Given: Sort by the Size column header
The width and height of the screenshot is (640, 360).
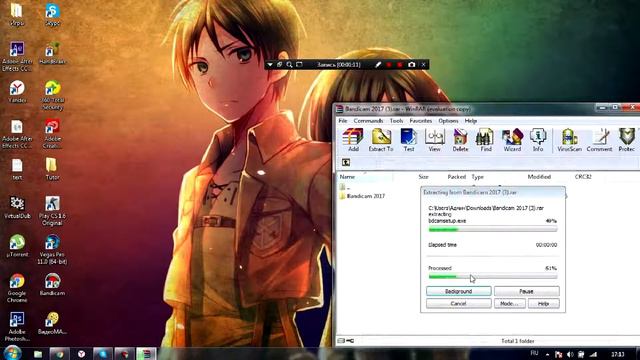Looking at the screenshot, I should click(x=423, y=177).
